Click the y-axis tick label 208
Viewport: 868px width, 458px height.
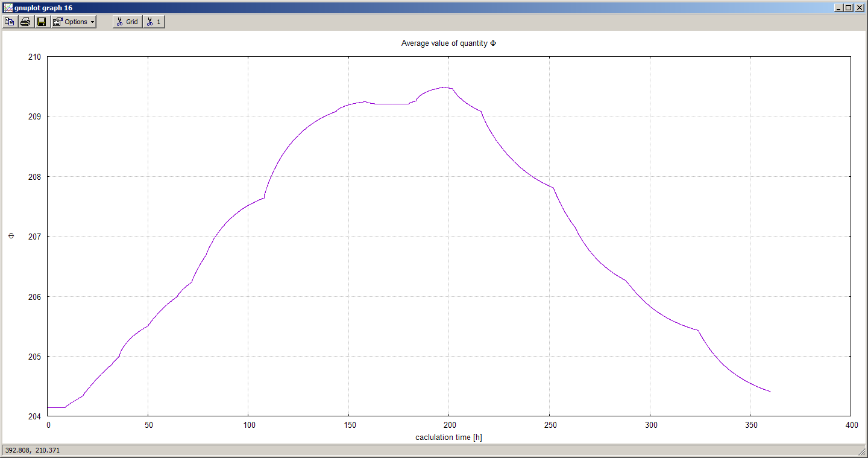[34, 177]
